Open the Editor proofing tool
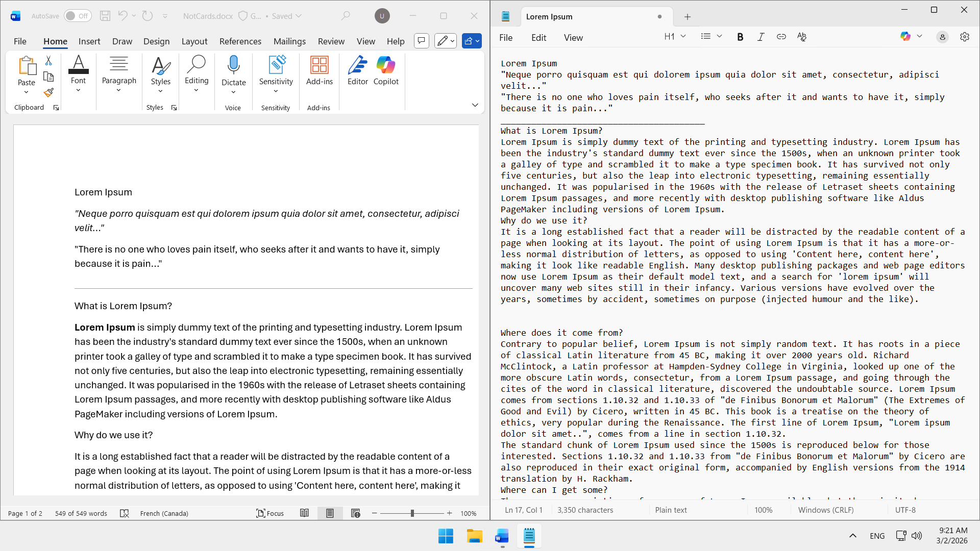This screenshot has width=980, height=551. pos(357,70)
